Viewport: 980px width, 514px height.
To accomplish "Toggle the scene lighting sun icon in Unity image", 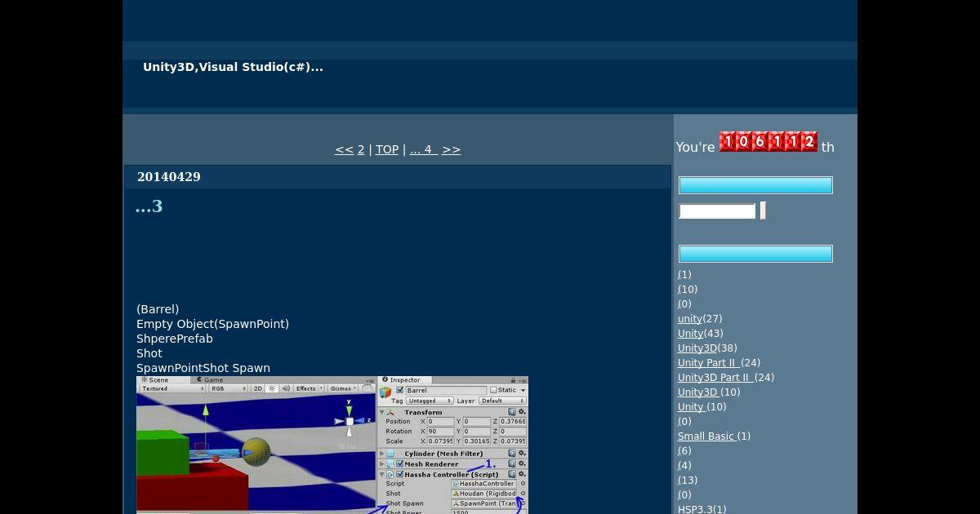I will pos(272,388).
